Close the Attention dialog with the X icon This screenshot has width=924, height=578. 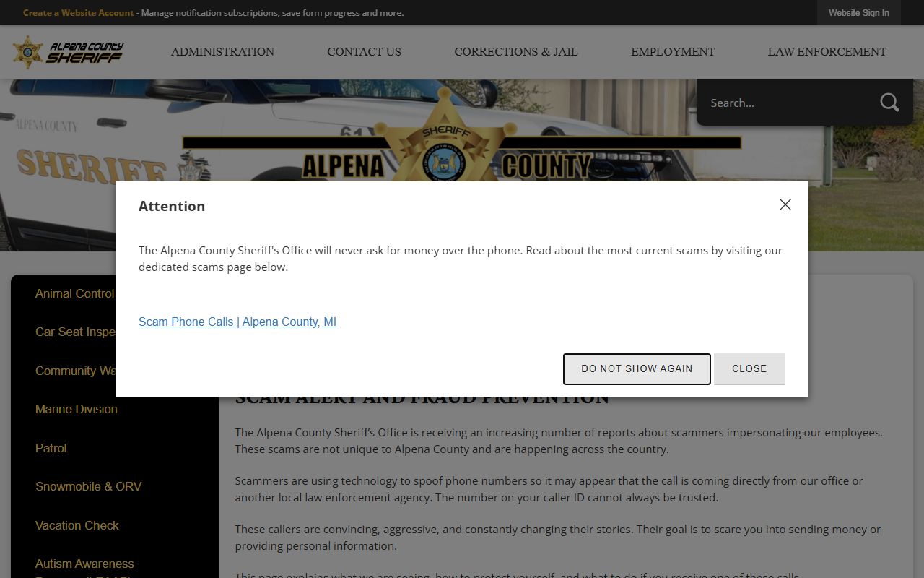click(x=785, y=204)
